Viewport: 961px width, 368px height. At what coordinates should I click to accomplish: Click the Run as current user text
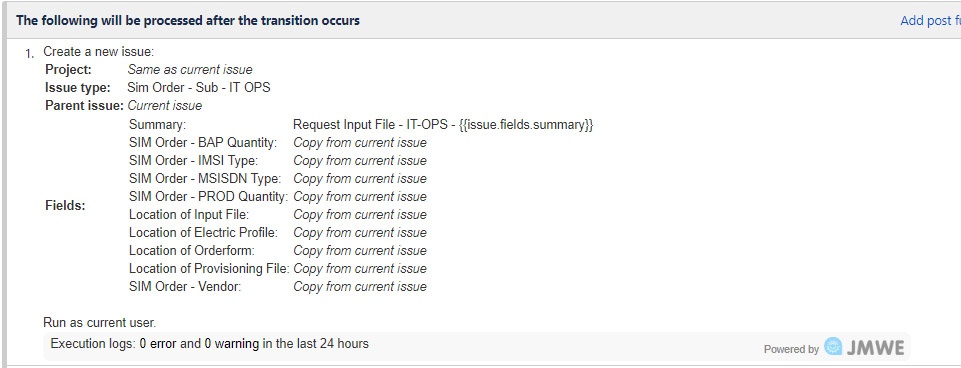pyautogui.click(x=99, y=322)
